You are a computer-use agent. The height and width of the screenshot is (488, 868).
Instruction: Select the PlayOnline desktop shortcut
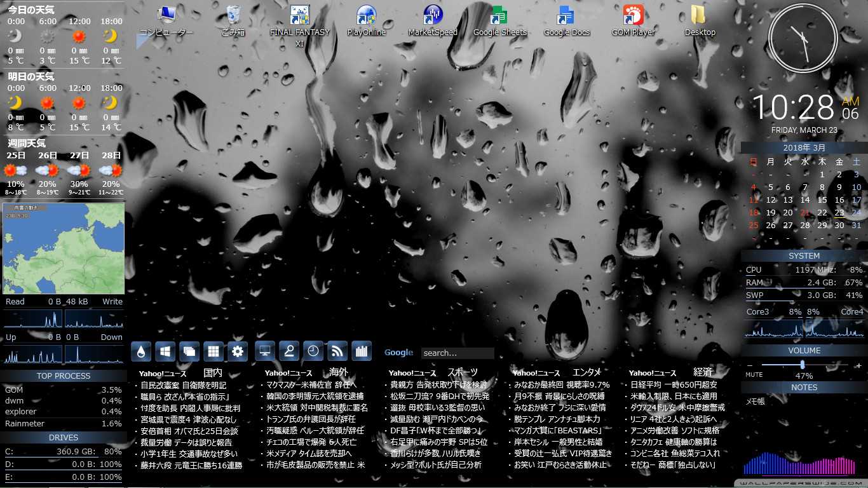coord(367,20)
